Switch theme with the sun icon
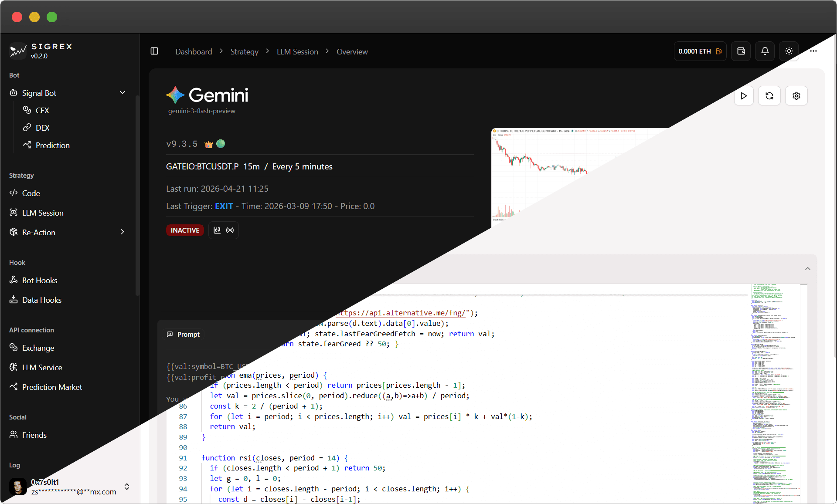837x504 pixels. coord(789,51)
